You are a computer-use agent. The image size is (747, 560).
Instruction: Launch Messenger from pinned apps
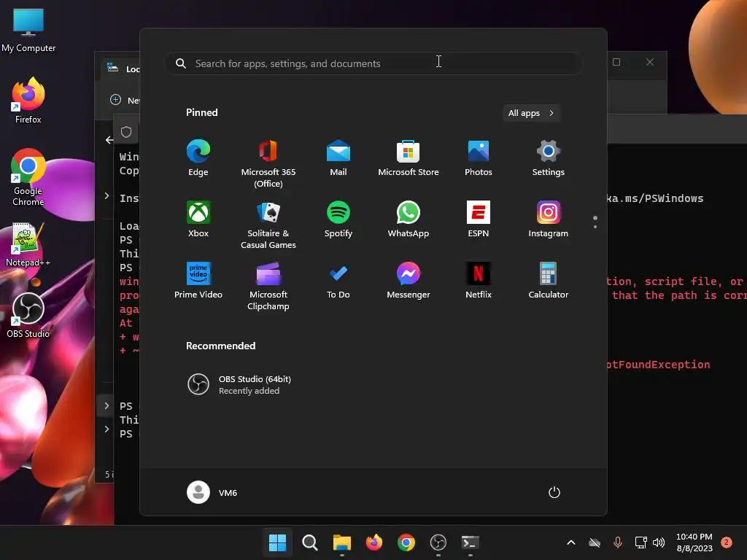(x=409, y=281)
